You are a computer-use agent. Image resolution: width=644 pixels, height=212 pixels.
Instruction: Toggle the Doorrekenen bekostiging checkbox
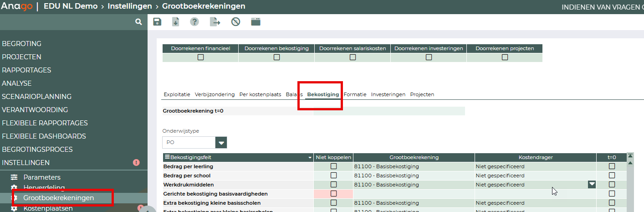pos(276,57)
